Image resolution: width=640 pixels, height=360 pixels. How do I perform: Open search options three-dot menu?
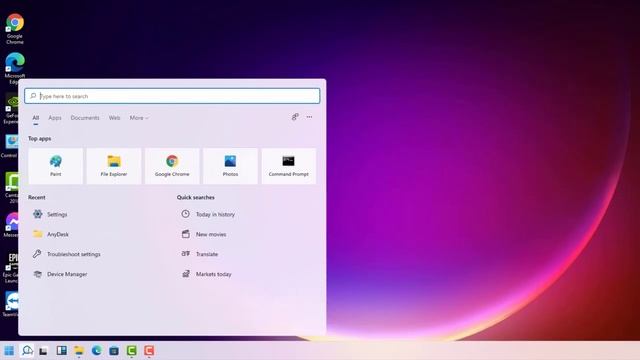(x=309, y=117)
